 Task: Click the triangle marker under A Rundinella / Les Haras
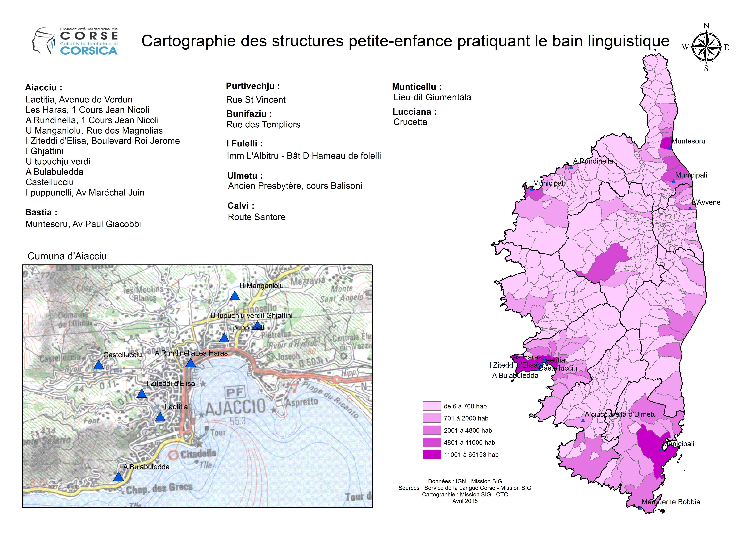190,363
